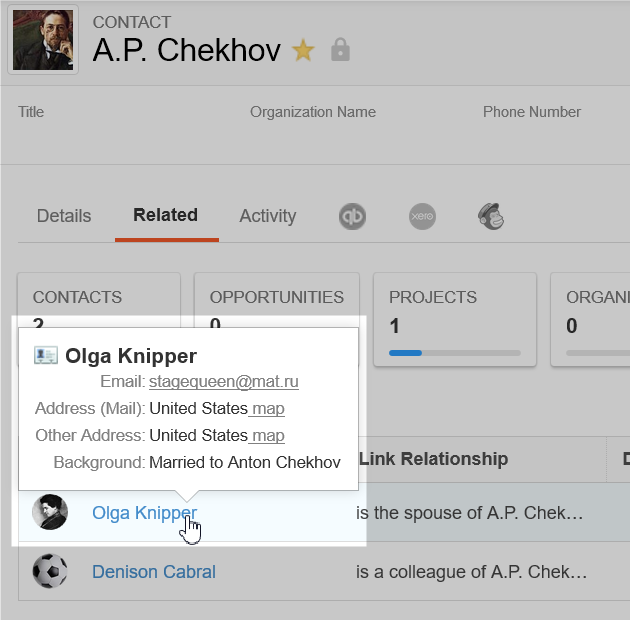Select the Related tab
The image size is (630, 620).
click(x=165, y=215)
